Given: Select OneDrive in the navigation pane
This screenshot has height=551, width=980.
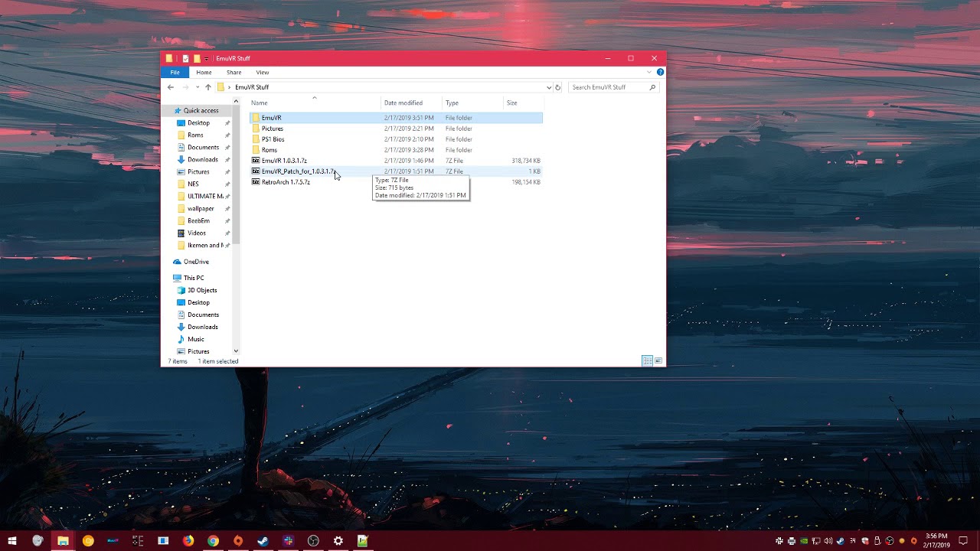Looking at the screenshot, I should click(196, 262).
